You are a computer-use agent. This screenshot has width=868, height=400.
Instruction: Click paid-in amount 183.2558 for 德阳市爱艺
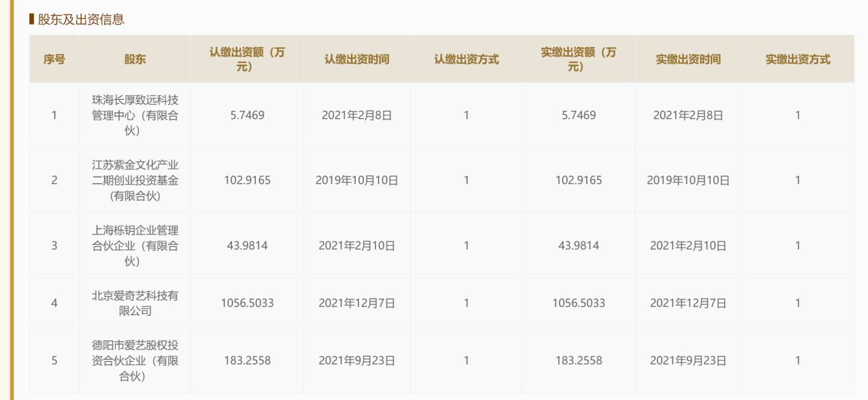tap(579, 360)
